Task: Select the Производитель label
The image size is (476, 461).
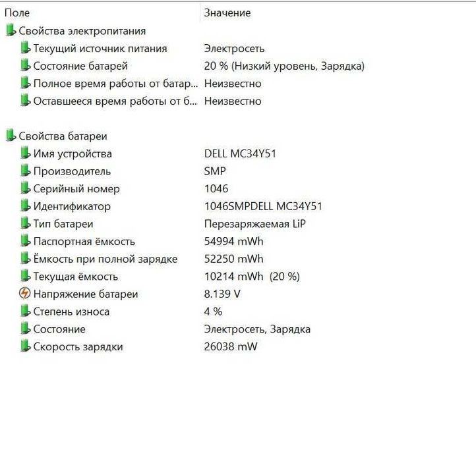Action: point(72,171)
